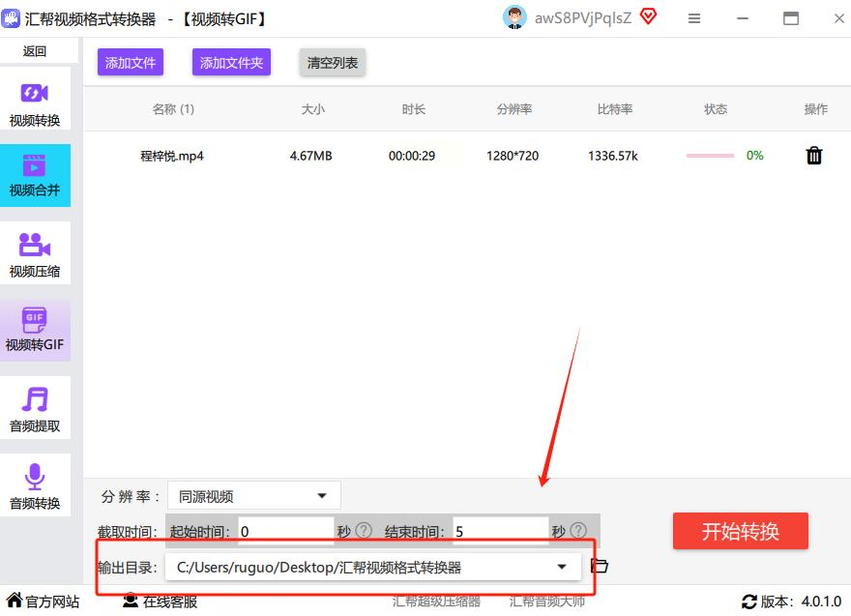Click the 时长 column header

point(414,109)
